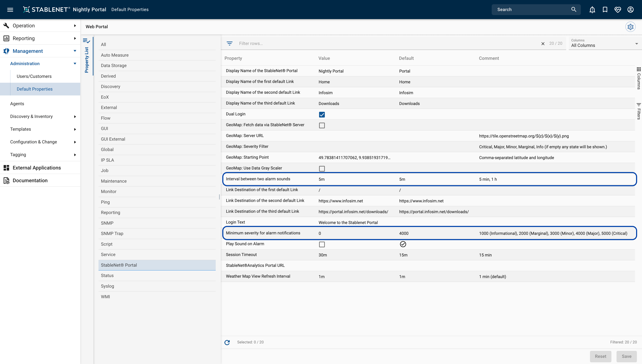This screenshot has height=364, width=642.
Task: Select the All property category
Action: [157, 45]
